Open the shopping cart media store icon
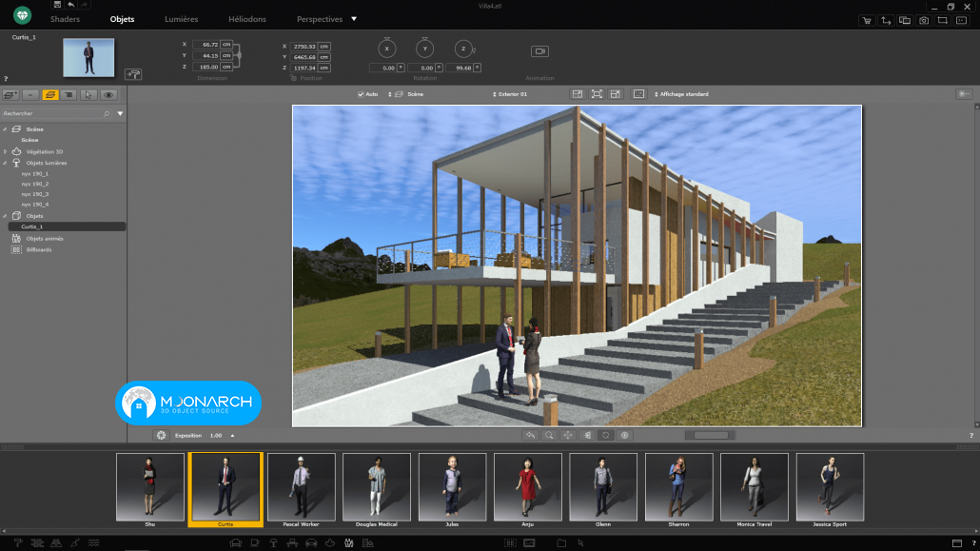The width and height of the screenshot is (980, 551). 866,21
